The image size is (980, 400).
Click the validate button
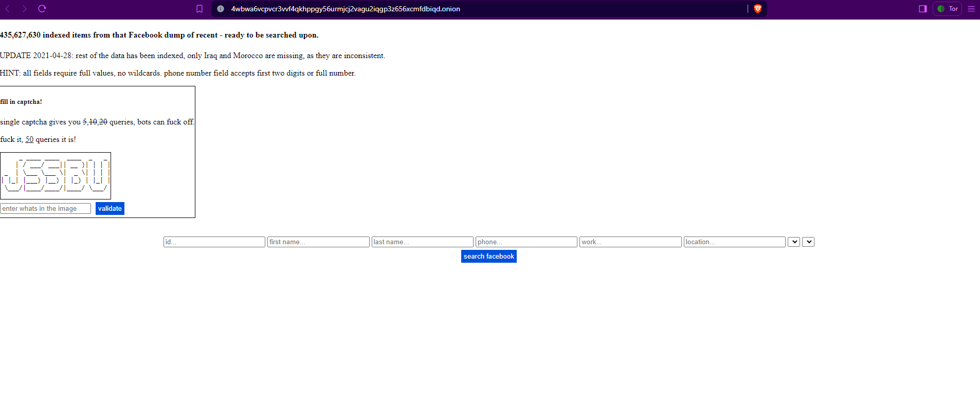coord(110,208)
